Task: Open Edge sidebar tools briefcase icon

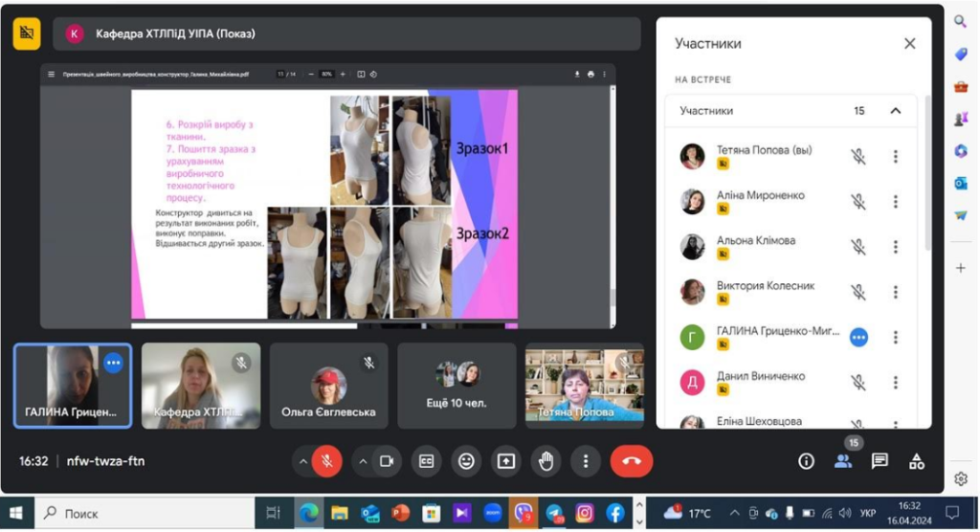Action: pos(961,86)
